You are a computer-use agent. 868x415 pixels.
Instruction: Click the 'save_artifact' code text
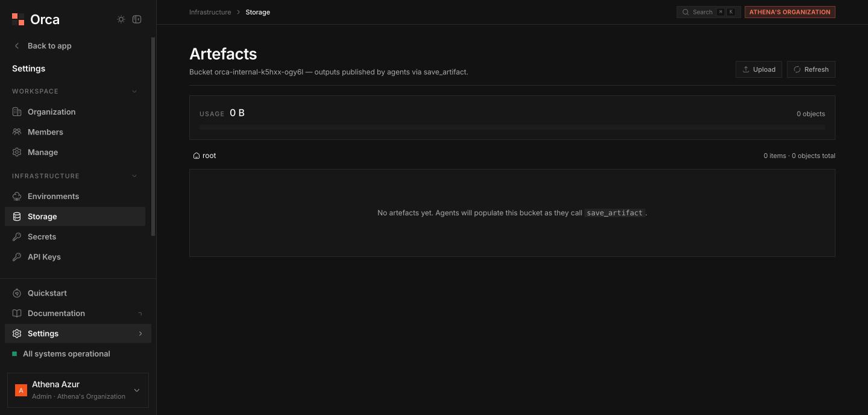(x=614, y=213)
